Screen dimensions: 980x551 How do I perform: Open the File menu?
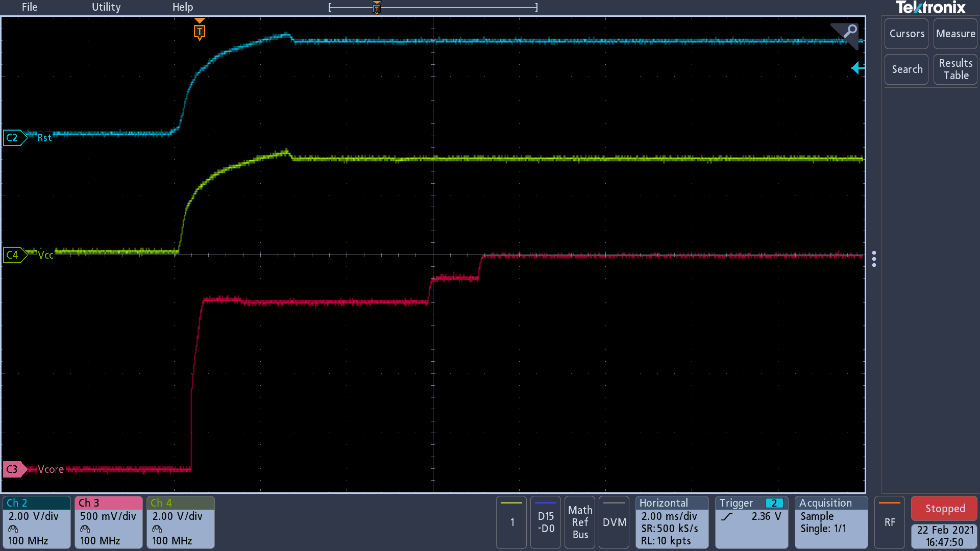[29, 7]
